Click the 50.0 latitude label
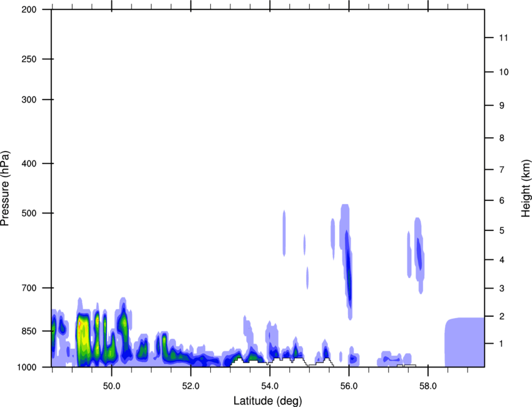 click(111, 386)
